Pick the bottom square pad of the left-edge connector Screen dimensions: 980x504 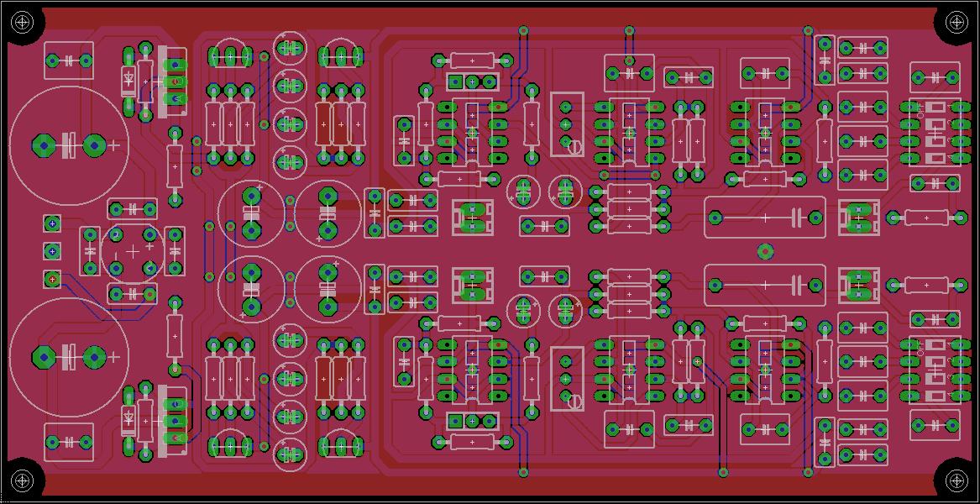click(x=52, y=279)
